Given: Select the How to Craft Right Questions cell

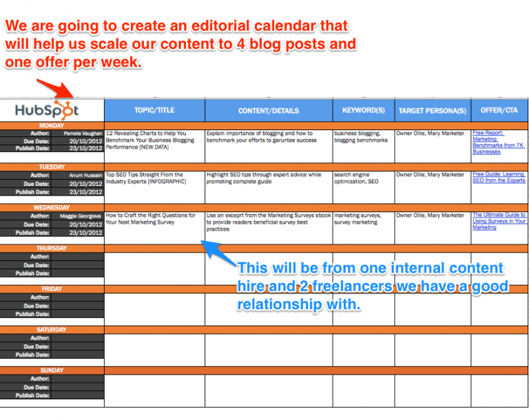Looking at the screenshot, I should (x=154, y=228).
